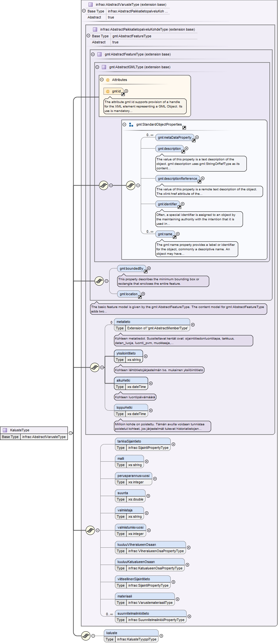Click sequence icon before tarkkaSijaintieto group

click(90, 531)
